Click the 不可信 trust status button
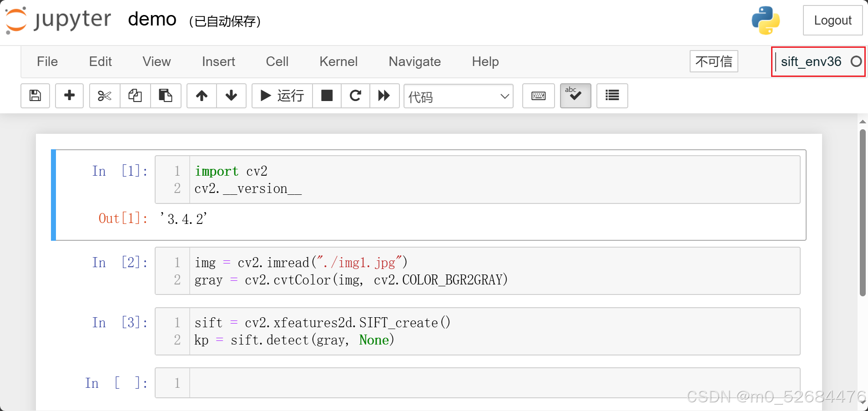This screenshot has width=868, height=411. pyautogui.click(x=713, y=61)
